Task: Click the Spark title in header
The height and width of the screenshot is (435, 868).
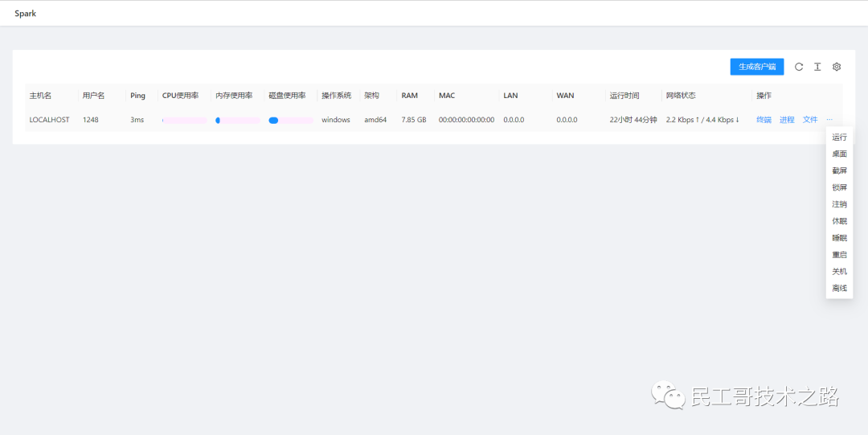Action: [26, 14]
